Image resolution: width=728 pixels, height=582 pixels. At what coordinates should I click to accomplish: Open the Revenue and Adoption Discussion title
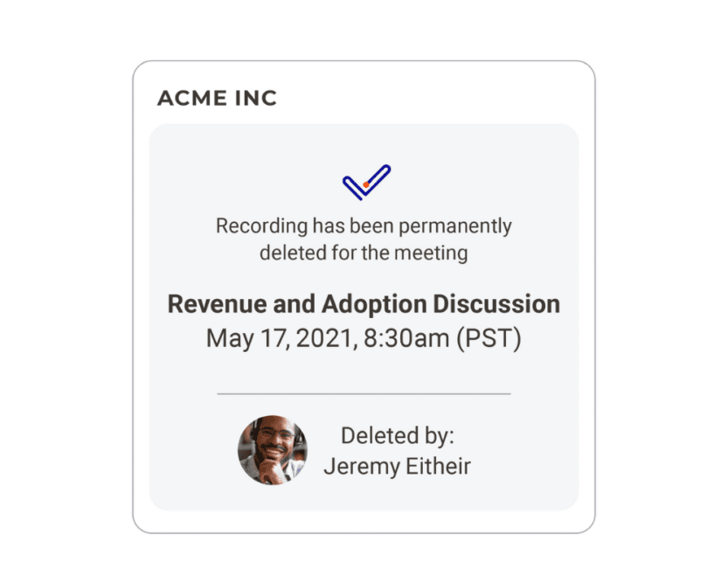pos(364,304)
